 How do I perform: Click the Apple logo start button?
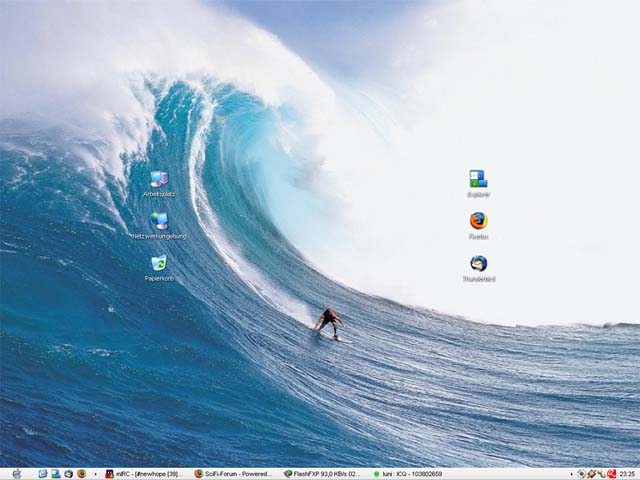coord(16,474)
